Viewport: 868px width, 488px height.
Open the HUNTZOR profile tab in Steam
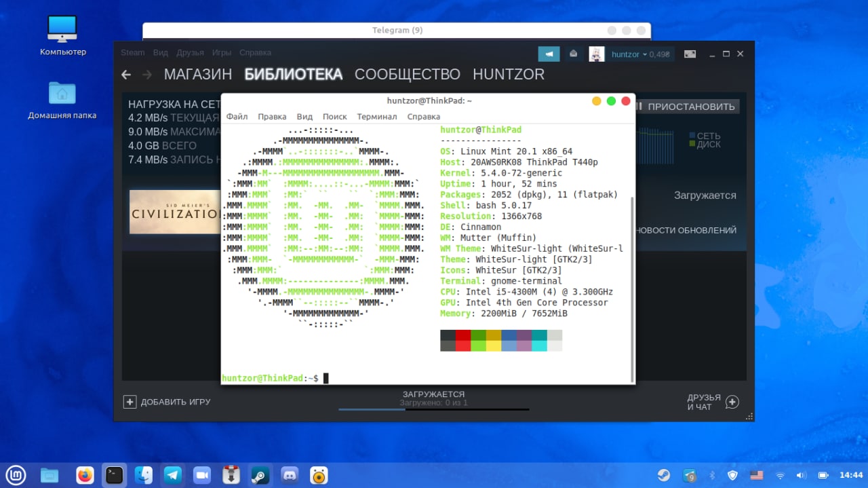(x=509, y=75)
